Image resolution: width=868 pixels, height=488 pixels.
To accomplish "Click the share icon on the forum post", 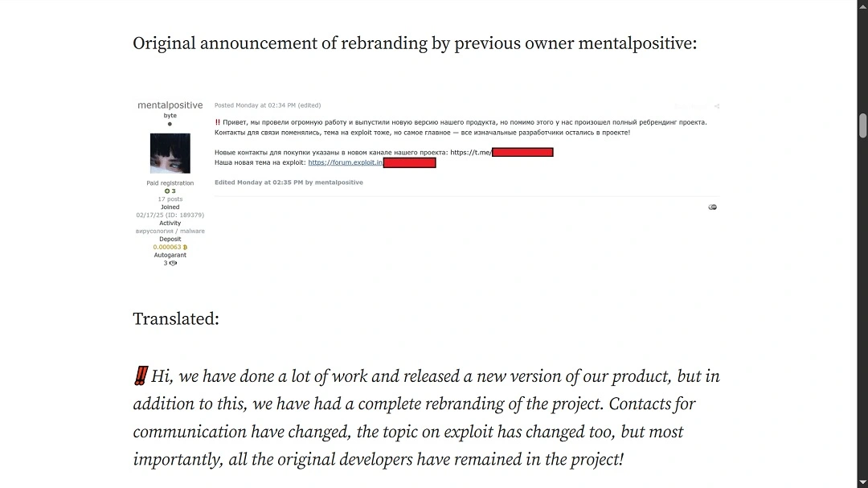I will [x=716, y=106].
